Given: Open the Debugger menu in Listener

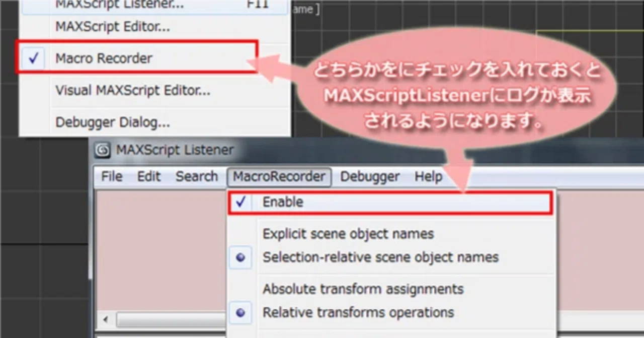Looking at the screenshot, I should click(x=370, y=177).
